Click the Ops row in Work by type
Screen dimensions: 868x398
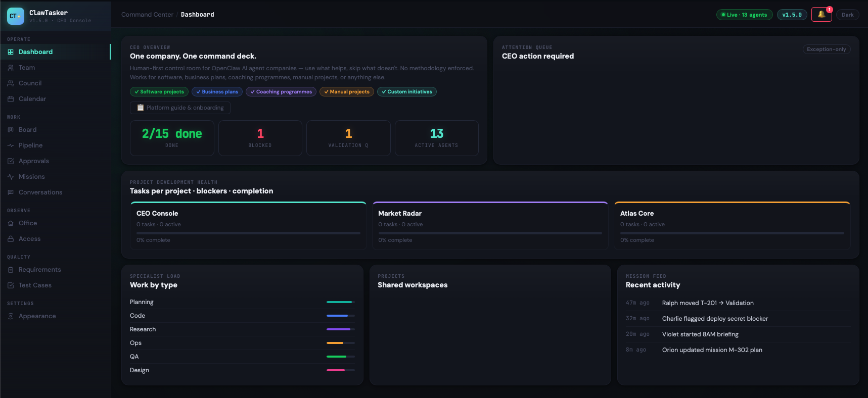click(242, 343)
